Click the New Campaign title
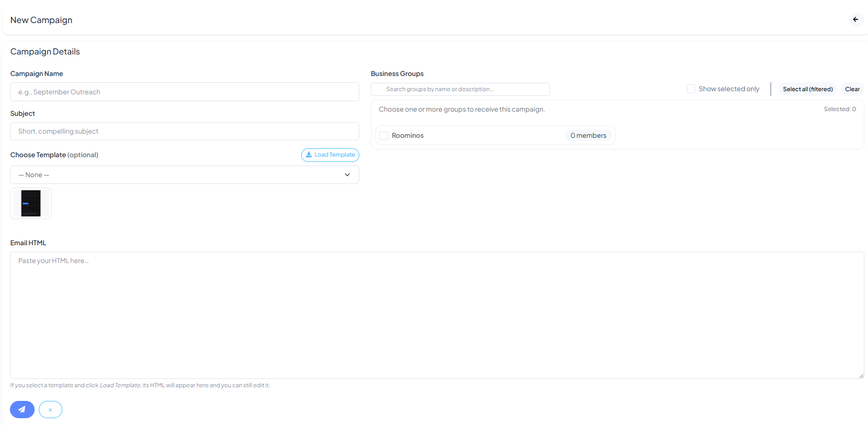868x425 pixels. click(41, 20)
